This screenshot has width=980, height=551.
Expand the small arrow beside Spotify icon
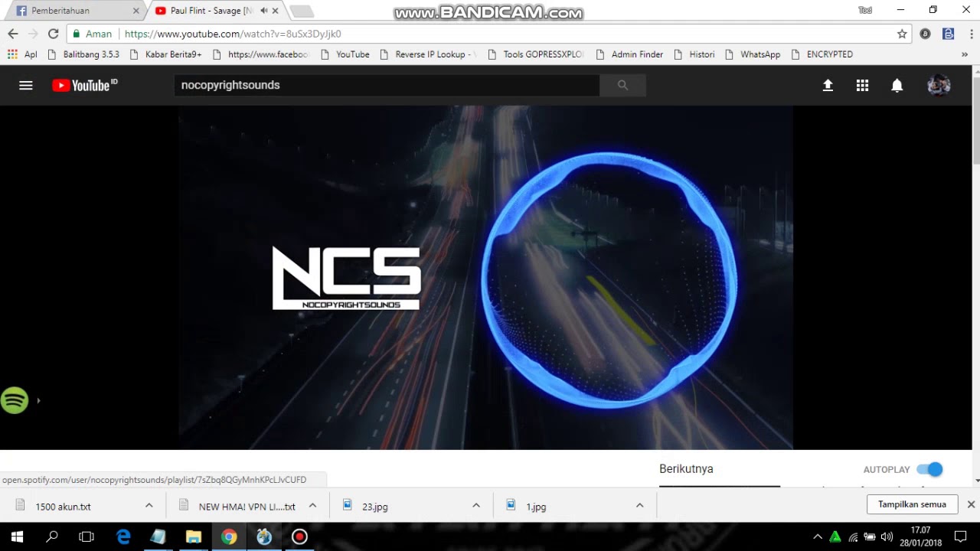click(38, 400)
